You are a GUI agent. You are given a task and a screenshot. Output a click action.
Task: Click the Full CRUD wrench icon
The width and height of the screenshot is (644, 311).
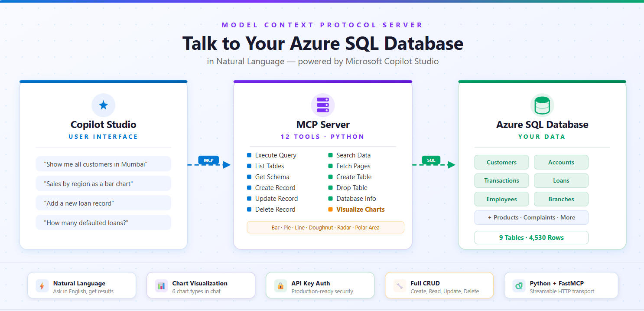[x=400, y=286]
